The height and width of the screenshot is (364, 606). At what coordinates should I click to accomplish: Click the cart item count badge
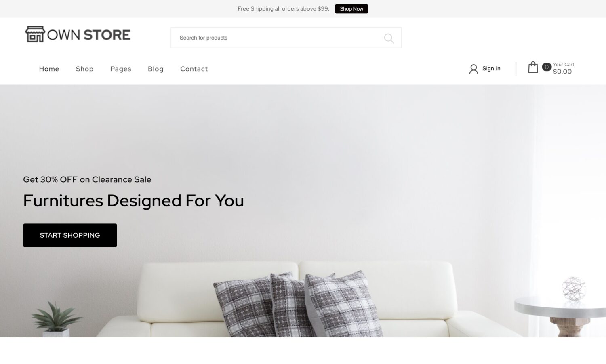pyautogui.click(x=547, y=67)
